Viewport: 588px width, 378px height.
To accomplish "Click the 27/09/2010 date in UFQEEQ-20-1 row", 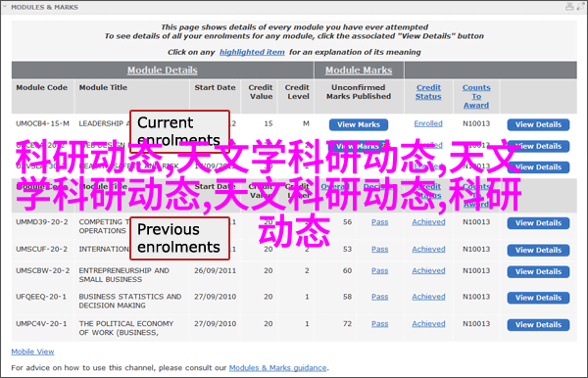I will [216, 297].
